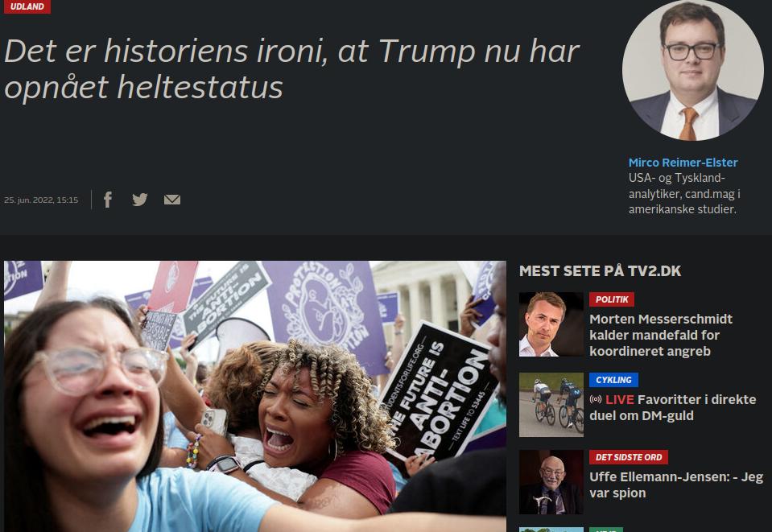
Task: Open the UDLAND category tag
Action: (x=27, y=6)
